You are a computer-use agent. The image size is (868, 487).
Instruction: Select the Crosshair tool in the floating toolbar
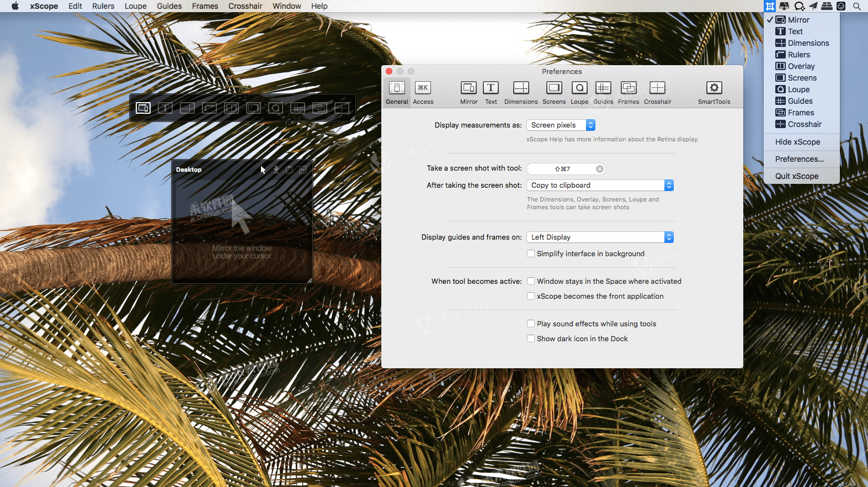pos(342,108)
